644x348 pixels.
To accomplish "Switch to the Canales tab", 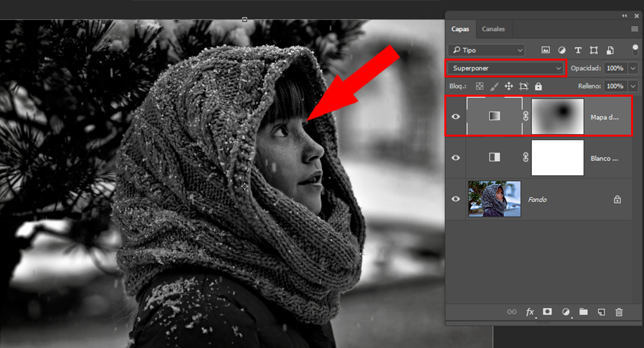I will (493, 29).
